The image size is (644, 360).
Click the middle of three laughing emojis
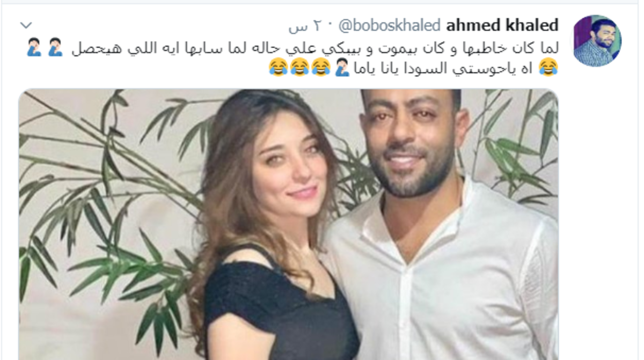(x=299, y=68)
